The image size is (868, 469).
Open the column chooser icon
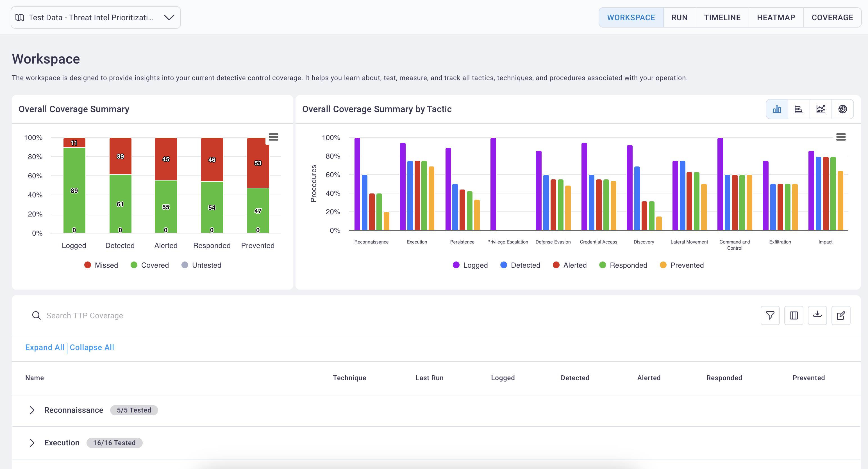point(794,315)
